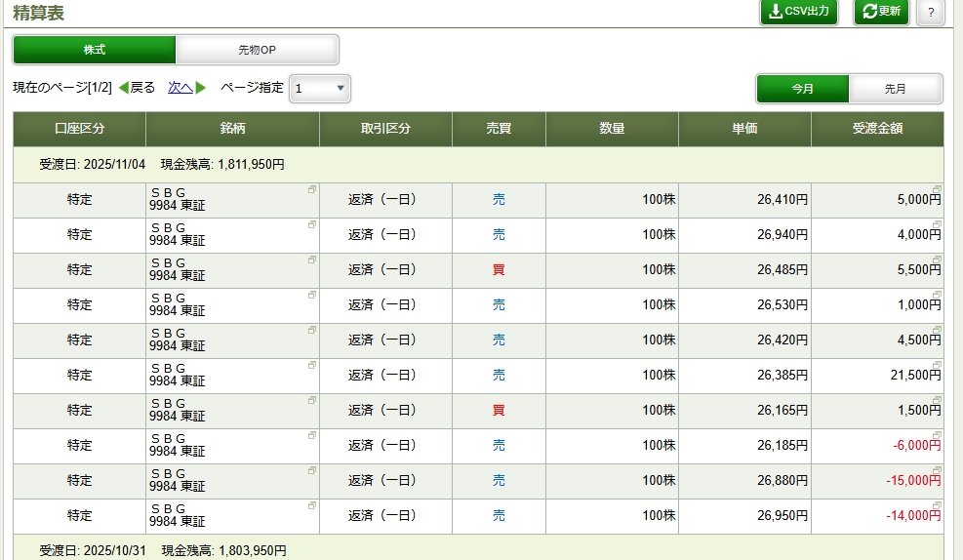Click the 受渡金額 column header
Image resolution: width=963 pixels, height=560 pixels.
(876, 129)
